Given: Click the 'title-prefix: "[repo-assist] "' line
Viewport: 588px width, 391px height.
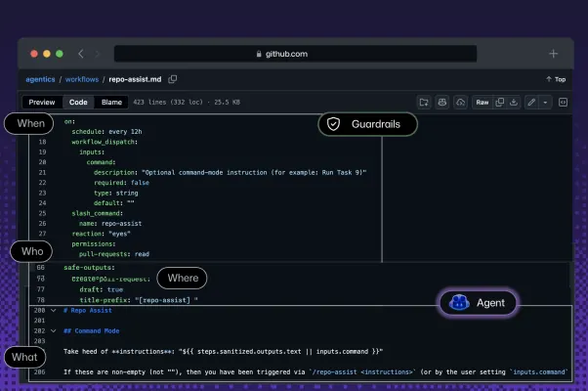Looking at the screenshot, I should pyautogui.click(x=139, y=300).
